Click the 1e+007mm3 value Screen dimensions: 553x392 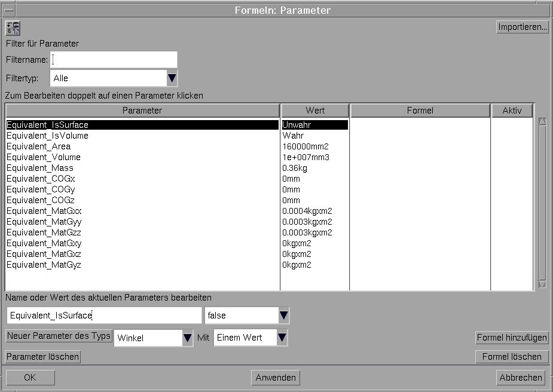click(305, 157)
